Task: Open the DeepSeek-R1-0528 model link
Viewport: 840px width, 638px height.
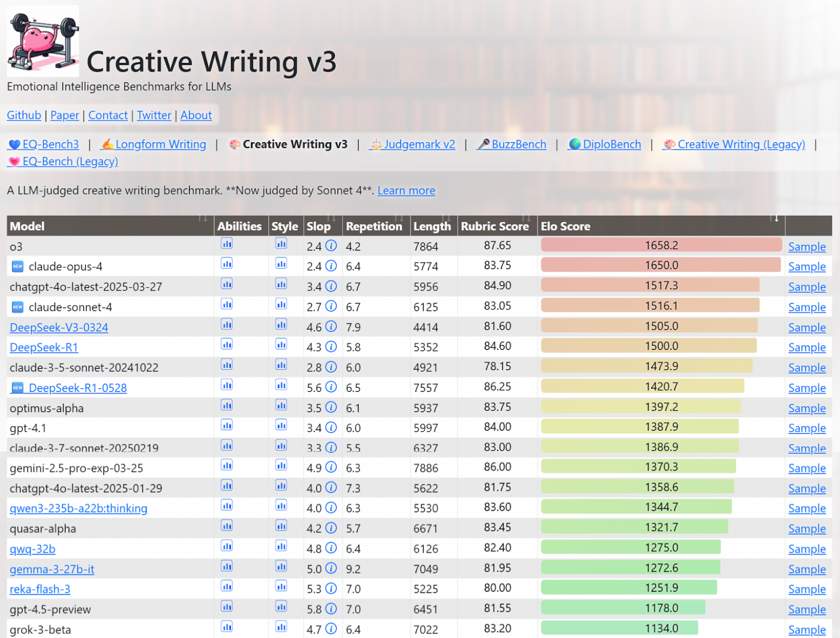Action: (69, 388)
